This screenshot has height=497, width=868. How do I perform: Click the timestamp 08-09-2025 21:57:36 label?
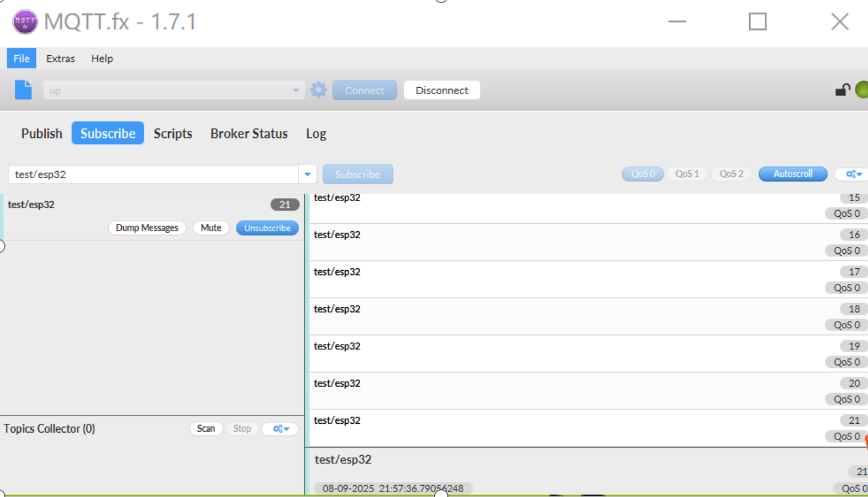pos(393,489)
